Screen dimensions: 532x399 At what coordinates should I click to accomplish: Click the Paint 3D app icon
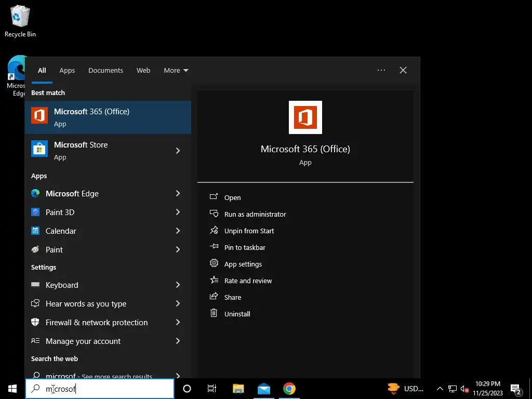(35, 212)
